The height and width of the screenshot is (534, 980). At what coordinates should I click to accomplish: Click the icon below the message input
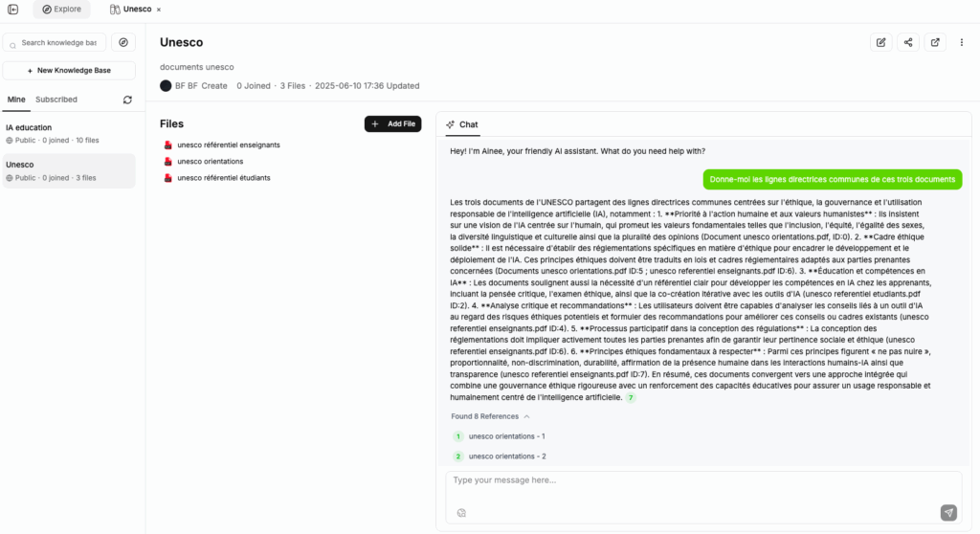point(461,512)
